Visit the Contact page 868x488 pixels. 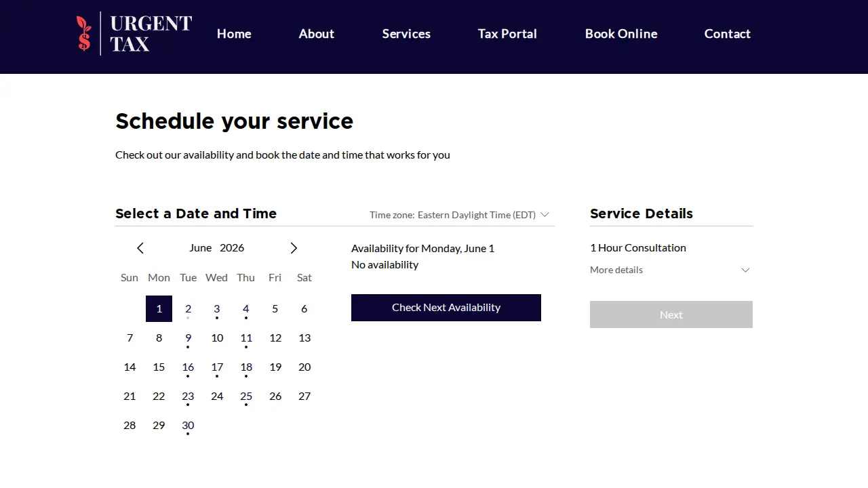[727, 34]
